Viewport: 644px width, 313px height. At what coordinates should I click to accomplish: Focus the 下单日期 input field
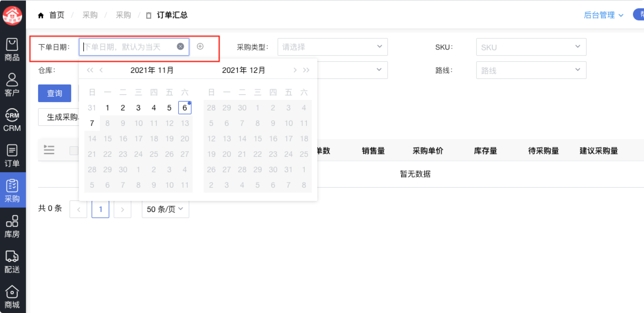134,47
